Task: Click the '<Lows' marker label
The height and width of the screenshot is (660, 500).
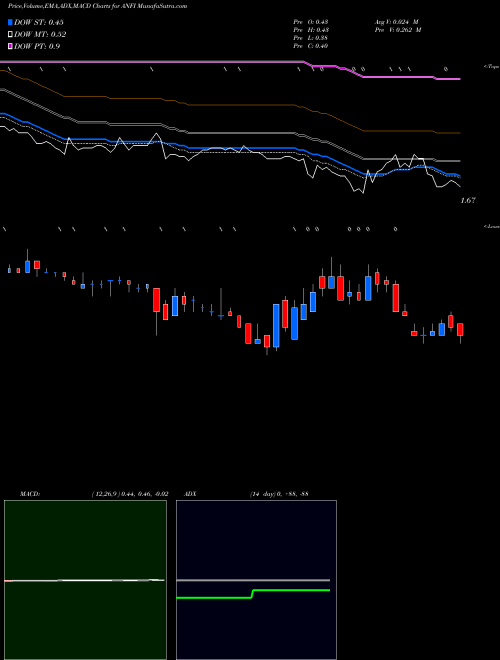Action: tap(492, 226)
